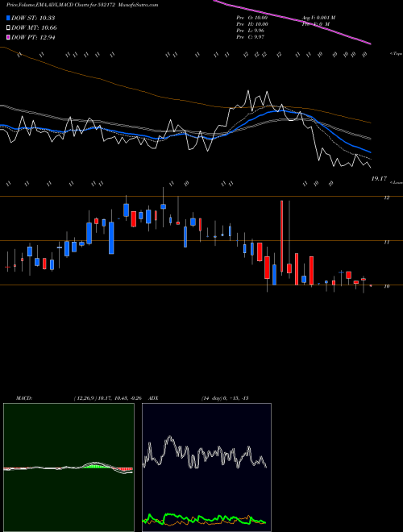Click the MunafaSutra.com chart title text
Screen dimensions: 403x532
pyautogui.click(x=139, y=5)
